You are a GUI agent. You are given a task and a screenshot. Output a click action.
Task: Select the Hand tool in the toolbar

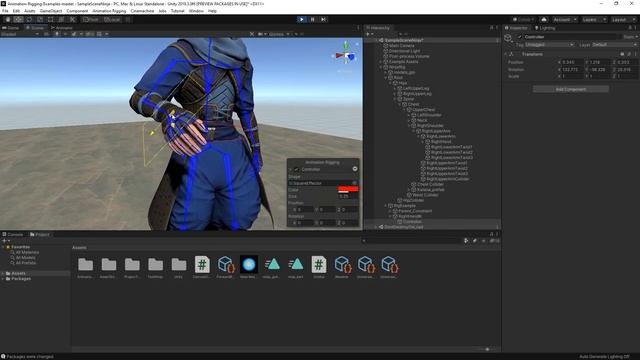(x=8, y=19)
